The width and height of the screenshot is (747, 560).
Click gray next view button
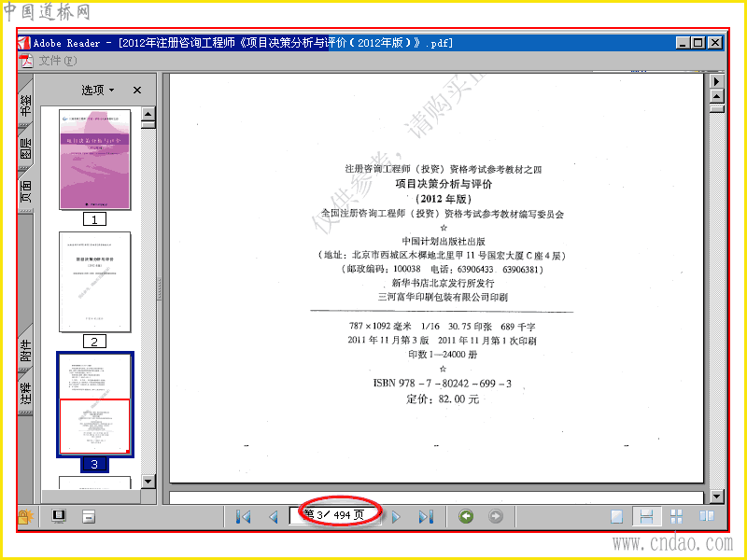[x=496, y=516]
